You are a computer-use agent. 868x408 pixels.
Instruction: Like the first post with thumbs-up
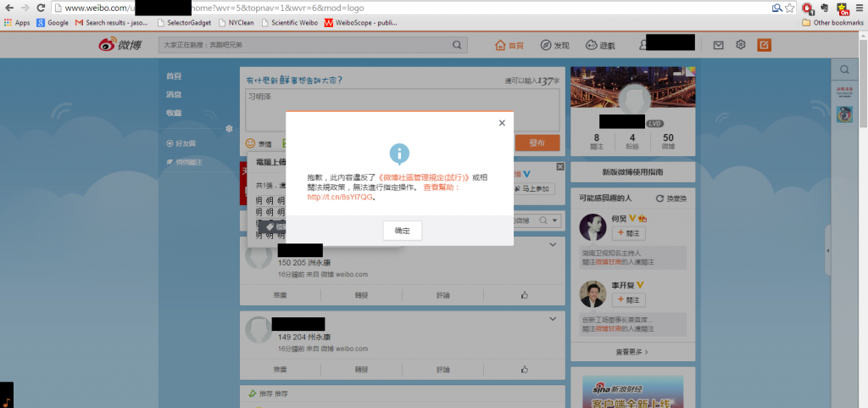pos(525,294)
